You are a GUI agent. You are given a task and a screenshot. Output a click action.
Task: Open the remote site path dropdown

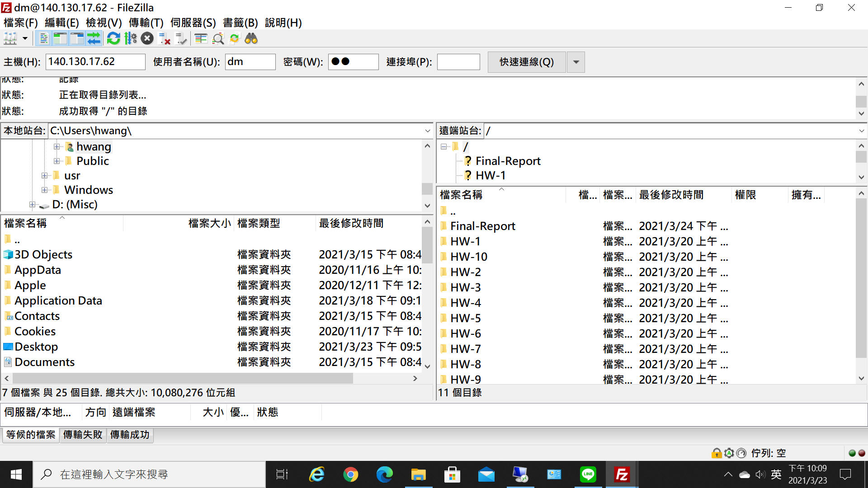pos(861,131)
